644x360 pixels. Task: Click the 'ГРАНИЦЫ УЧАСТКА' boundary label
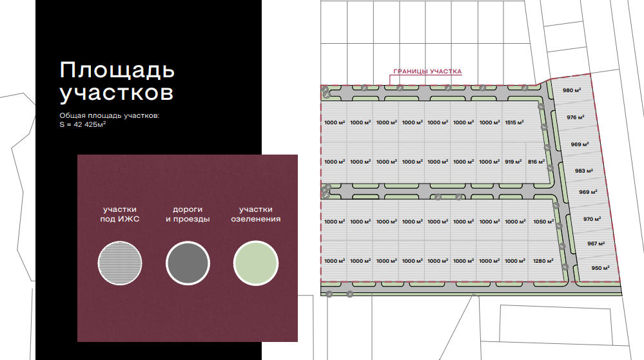click(x=427, y=71)
